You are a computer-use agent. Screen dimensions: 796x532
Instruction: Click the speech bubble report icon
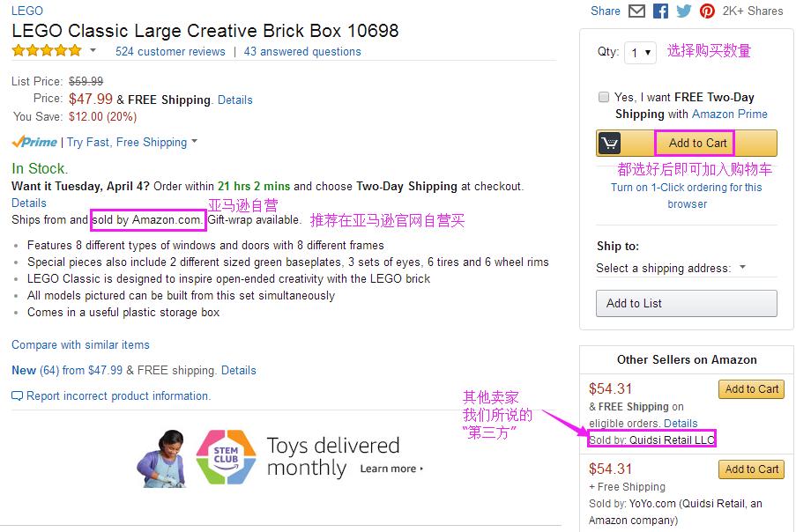pyautogui.click(x=17, y=396)
